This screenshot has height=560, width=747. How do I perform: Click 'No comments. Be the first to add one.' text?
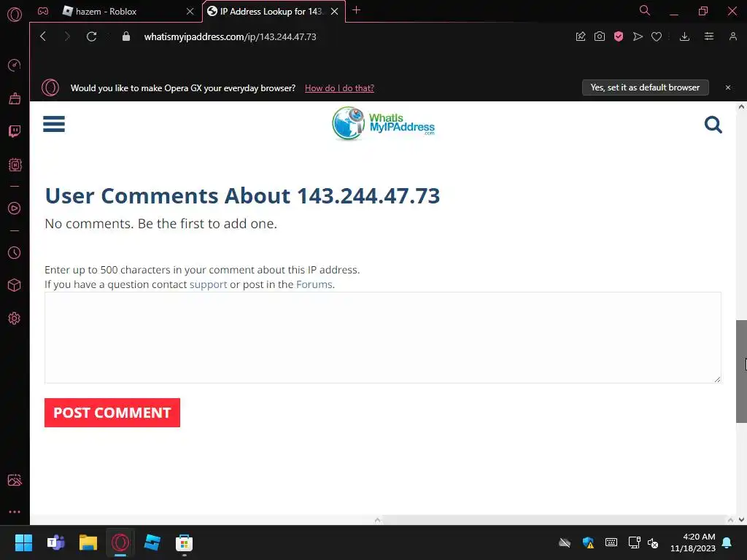(161, 224)
